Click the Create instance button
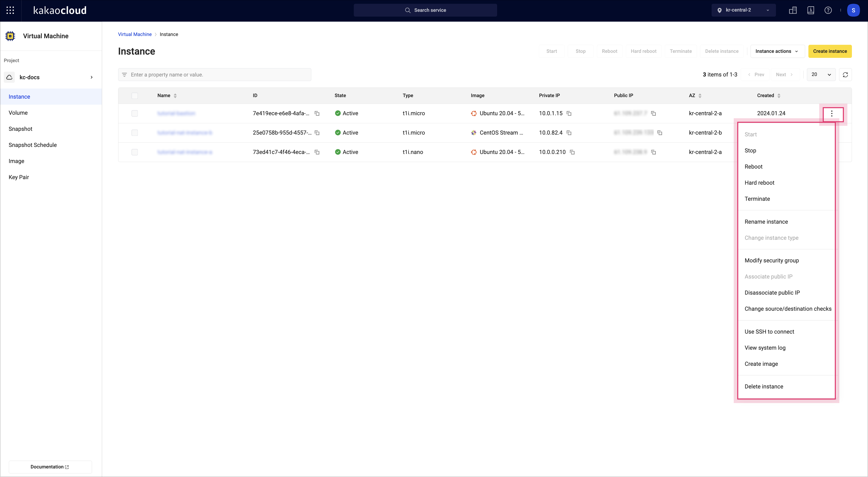The width and height of the screenshot is (868, 477). (x=830, y=51)
